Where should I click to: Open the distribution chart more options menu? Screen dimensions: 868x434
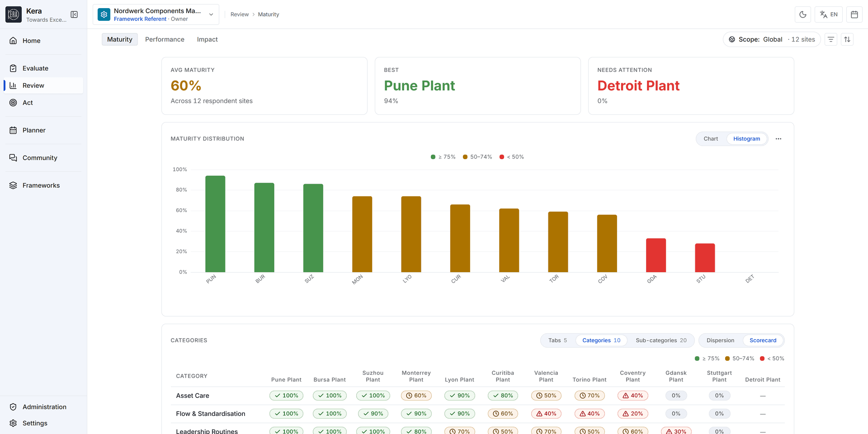(x=778, y=139)
